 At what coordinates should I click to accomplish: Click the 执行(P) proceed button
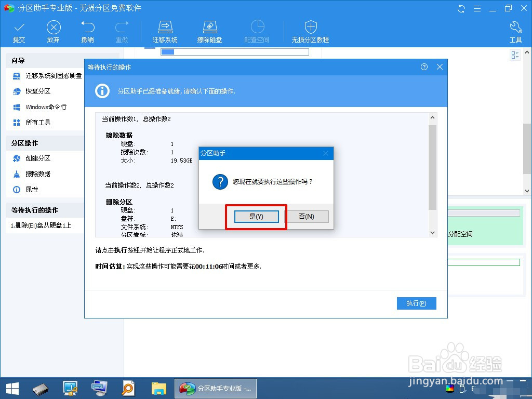point(416,303)
